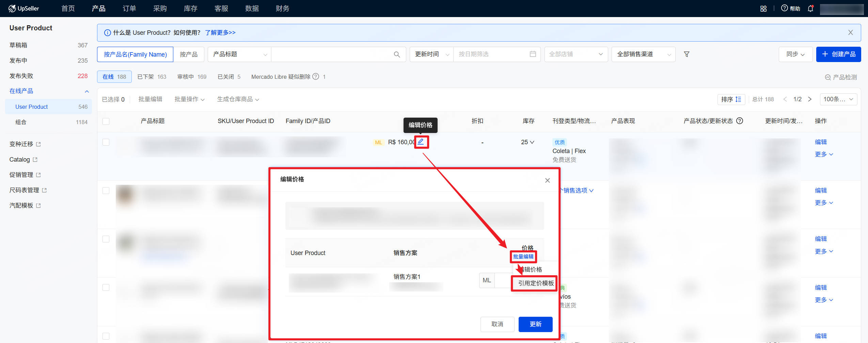Close the 编辑价格 dialog
The image size is (868, 343).
[547, 180]
